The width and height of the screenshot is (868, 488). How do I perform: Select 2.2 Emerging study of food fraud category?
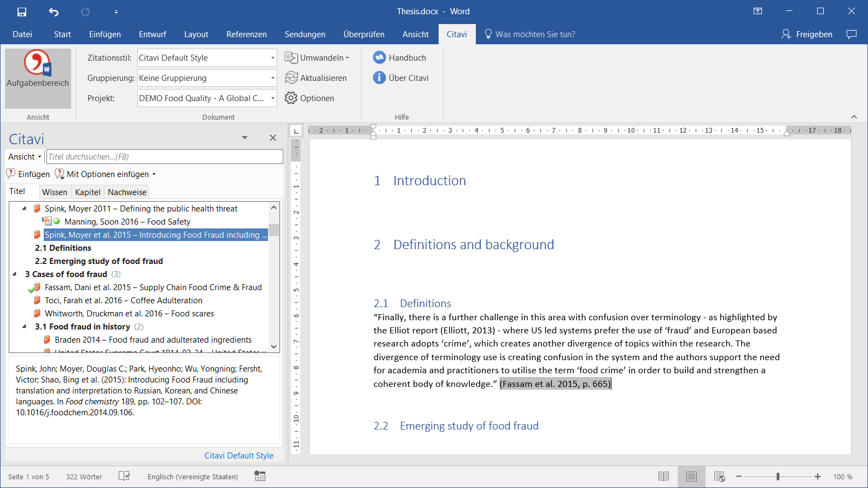point(99,261)
